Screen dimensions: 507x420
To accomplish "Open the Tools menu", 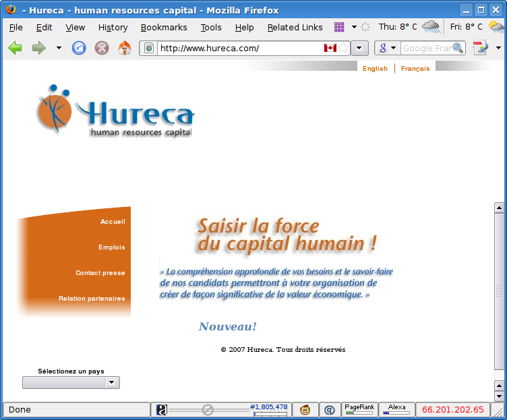I will click(211, 28).
